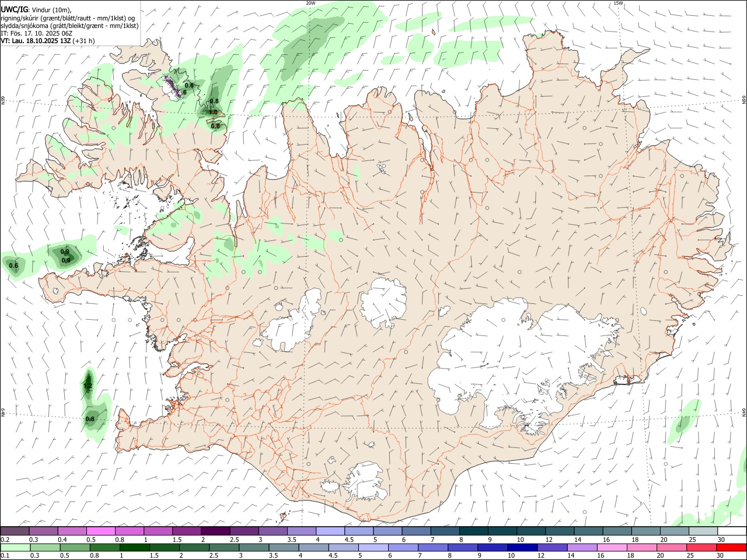This screenshot has width=747, height=560.
Task: Click the 1.2 precipitation value on the map
Action: coord(88,386)
